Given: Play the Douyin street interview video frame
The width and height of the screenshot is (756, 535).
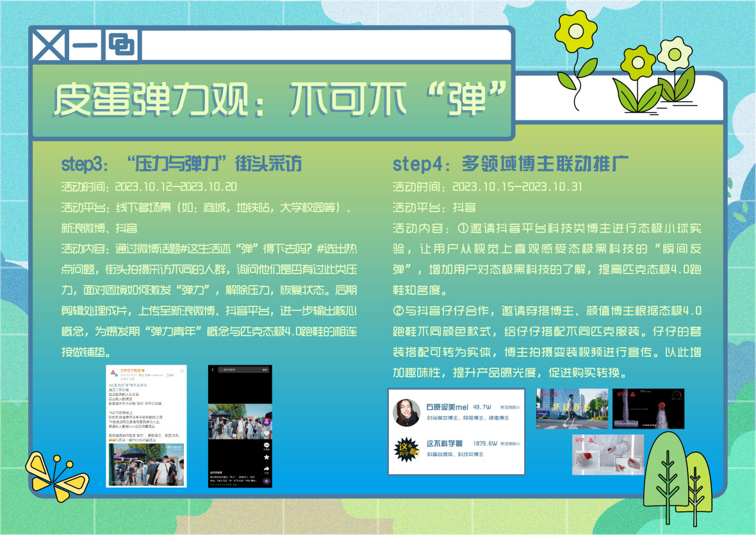Looking at the screenshot, I should 240,422.
